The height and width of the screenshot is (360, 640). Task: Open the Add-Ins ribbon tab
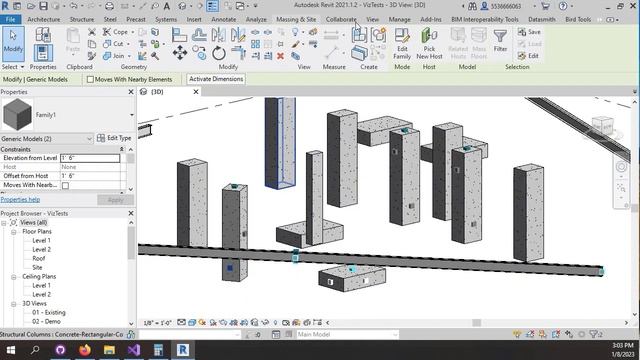point(431,19)
